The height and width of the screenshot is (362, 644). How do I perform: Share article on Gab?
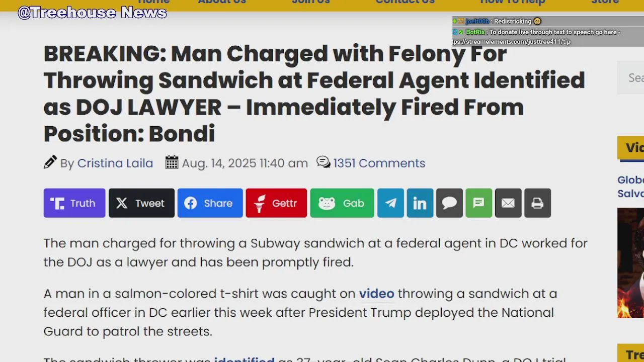[x=342, y=203]
